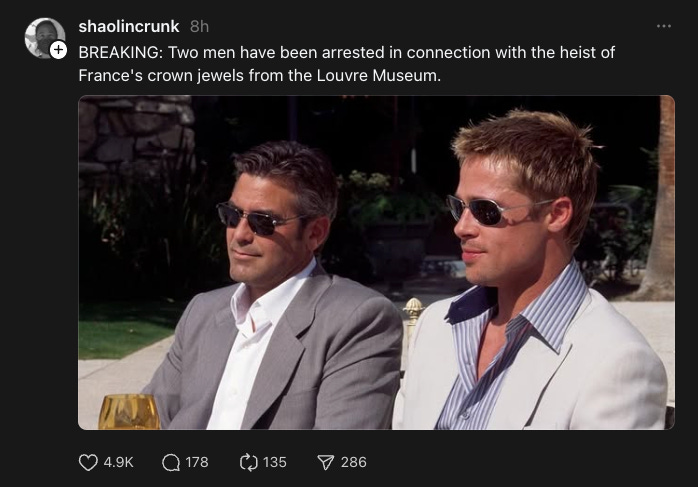The width and height of the screenshot is (698, 487).
Task: Open the attached photo of two men
Action: click(x=376, y=262)
